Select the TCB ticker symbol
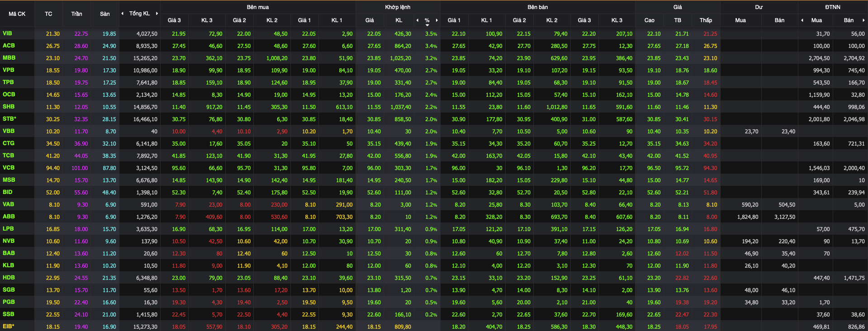The height and width of the screenshot is (331, 868). tap(8, 156)
